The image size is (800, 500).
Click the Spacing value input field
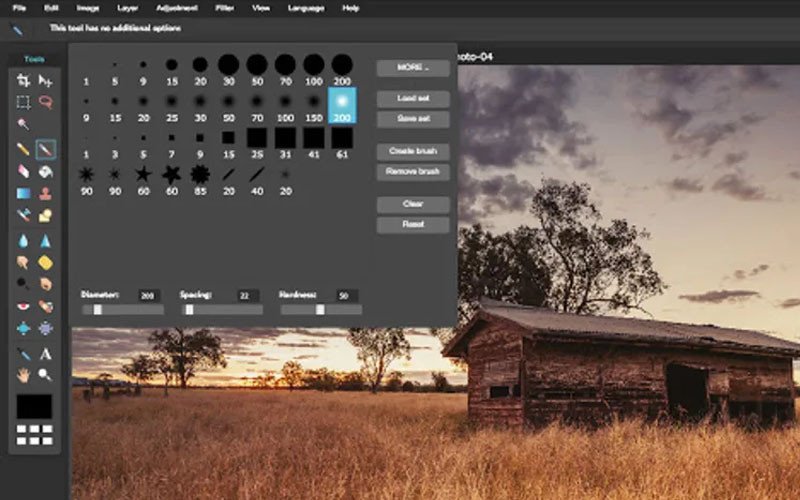(x=246, y=296)
